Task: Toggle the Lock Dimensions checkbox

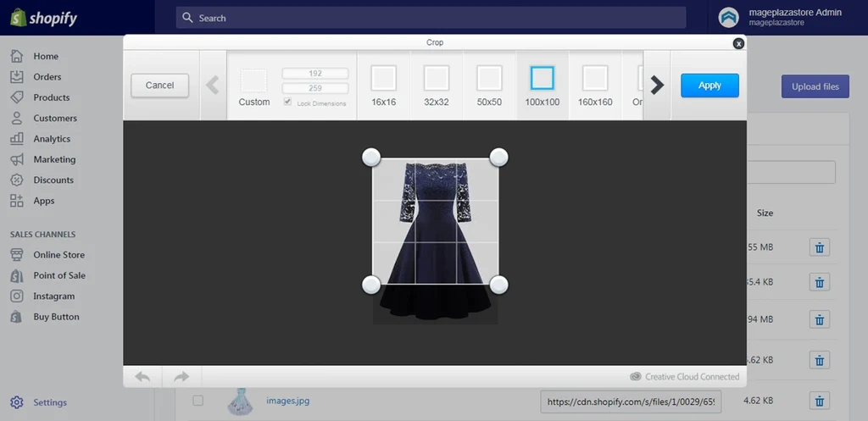Action: point(288,102)
